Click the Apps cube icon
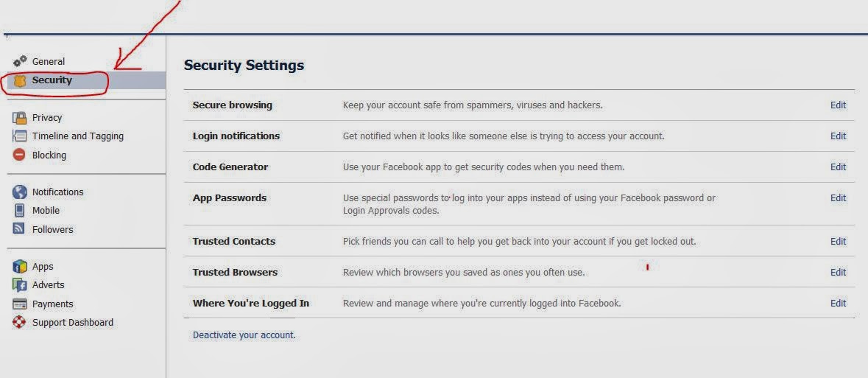The width and height of the screenshot is (868, 378). pyautogui.click(x=20, y=267)
